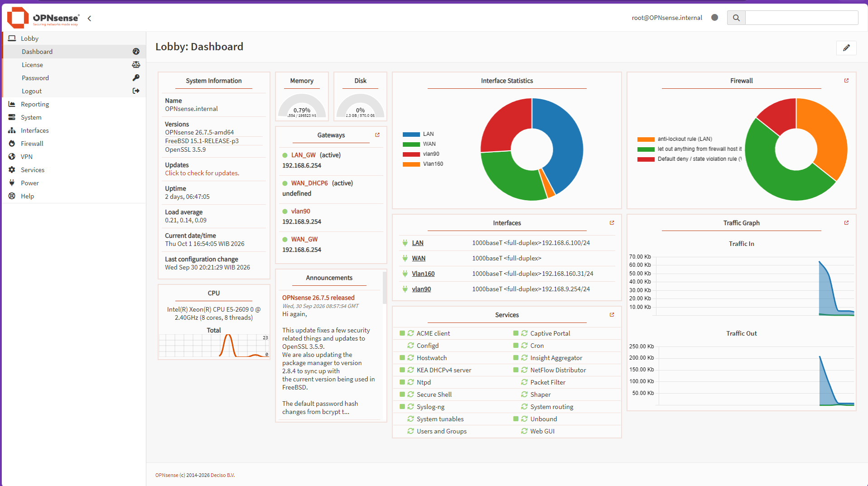This screenshot has width=868, height=486.
Task: Toggle the blue LAN legend swatch
Action: pyautogui.click(x=411, y=135)
